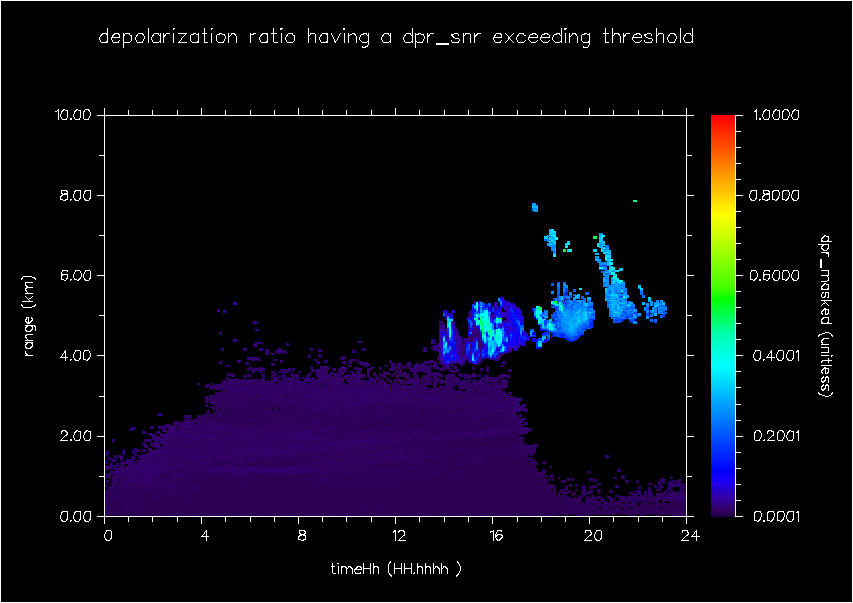
Task: Click the x-axis tick label 12
Action: point(399,536)
